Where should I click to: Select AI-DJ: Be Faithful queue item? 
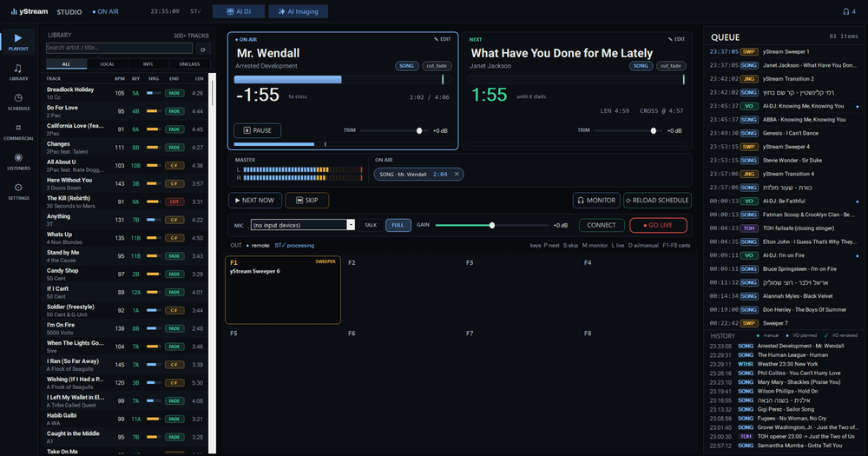pos(784,202)
